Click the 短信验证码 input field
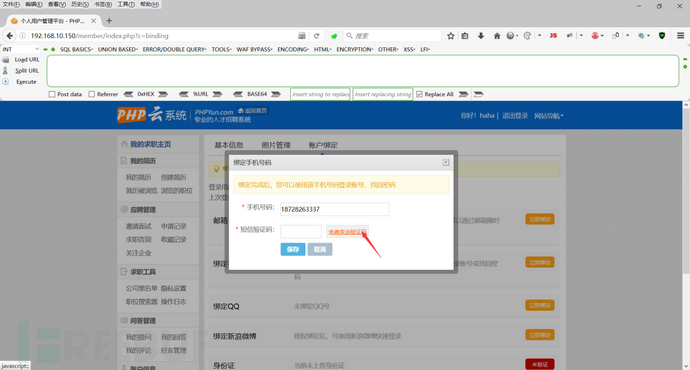 tap(301, 231)
